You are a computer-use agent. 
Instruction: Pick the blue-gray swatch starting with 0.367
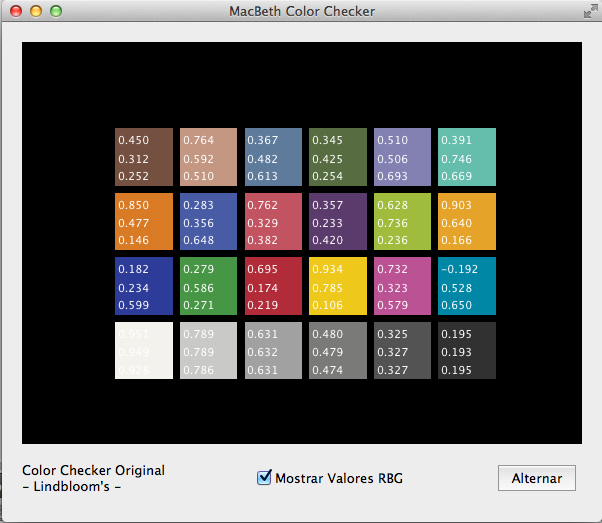pyautogui.click(x=273, y=157)
